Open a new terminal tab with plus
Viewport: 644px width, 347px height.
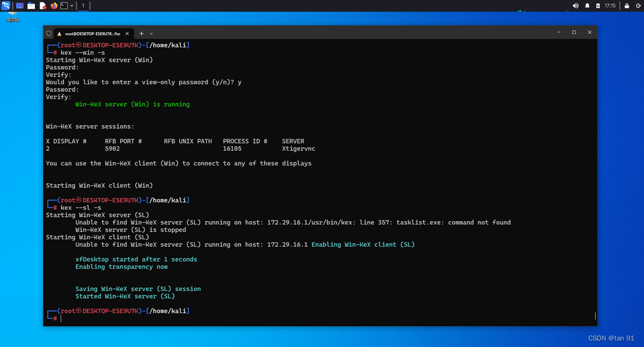pos(141,34)
